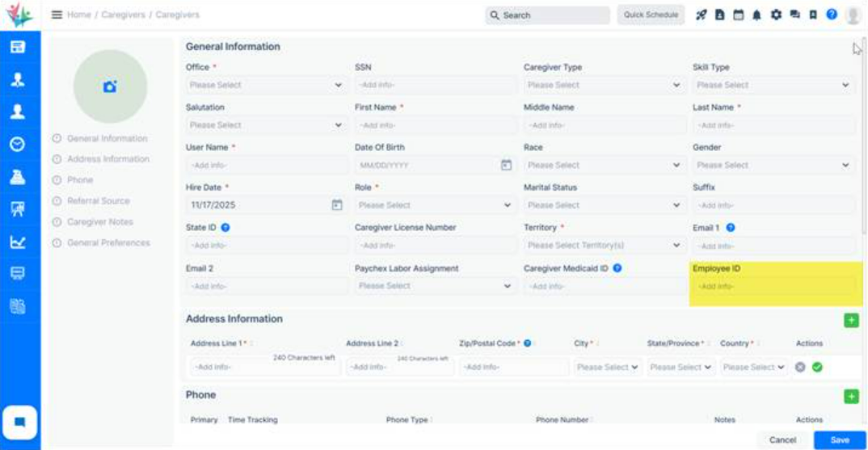
Task: Open the dashboard icon in left sidebar
Action: point(18,47)
